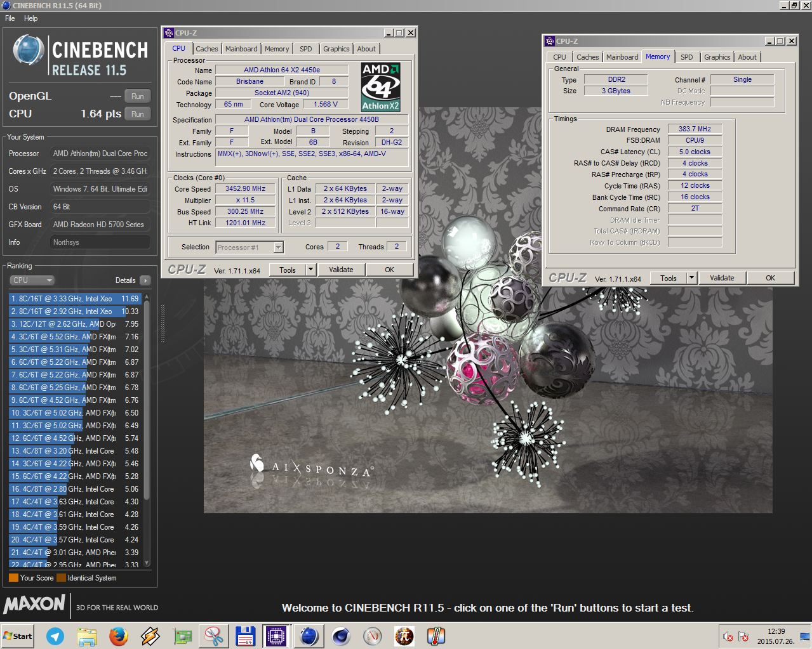Select ranking row 3 12C/12T AMD Opteron
Screen dimensions: 812x649
[x=76, y=324]
